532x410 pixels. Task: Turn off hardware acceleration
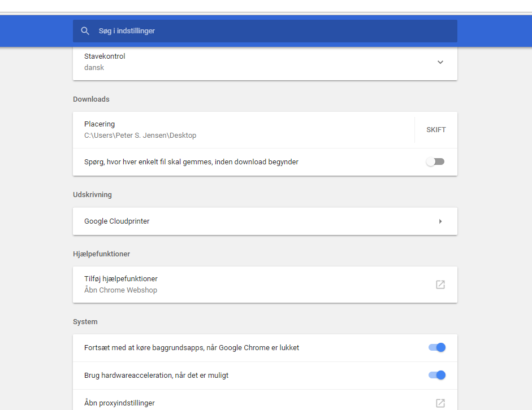(x=436, y=375)
